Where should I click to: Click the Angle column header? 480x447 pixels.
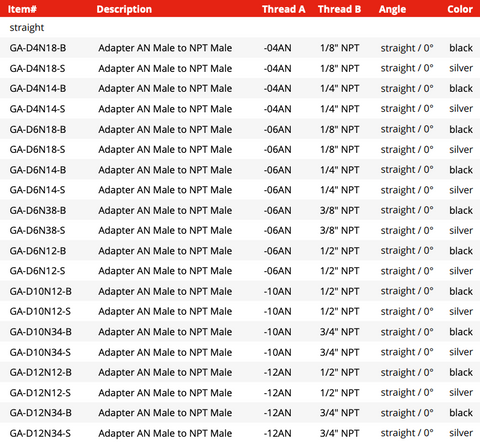click(x=392, y=9)
